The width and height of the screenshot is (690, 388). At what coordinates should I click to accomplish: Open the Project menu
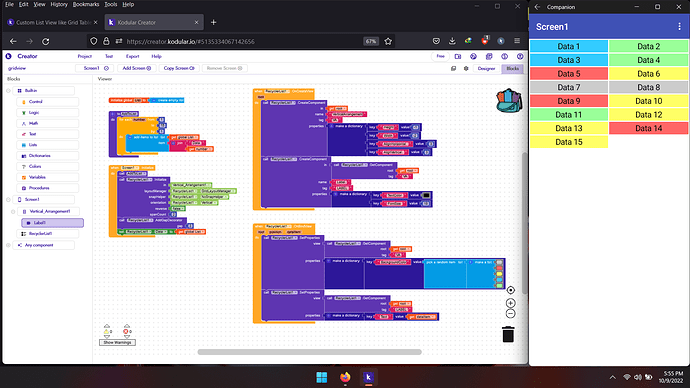coord(84,56)
